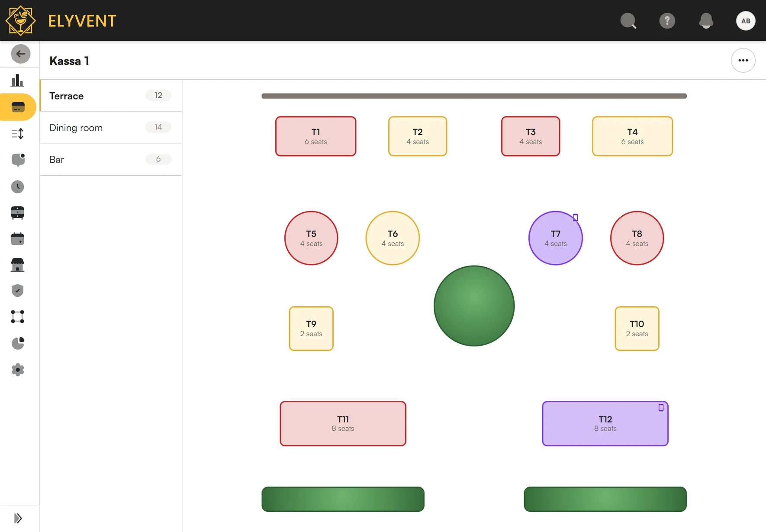
Task: Select round table T6
Action: (393, 238)
